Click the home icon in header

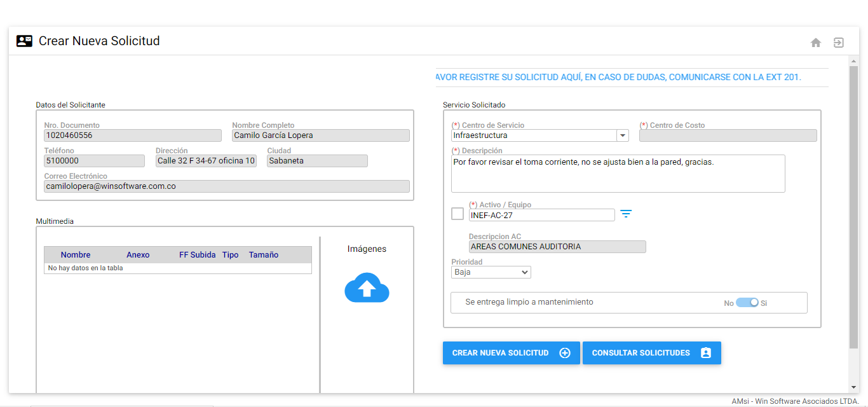(x=816, y=43)
